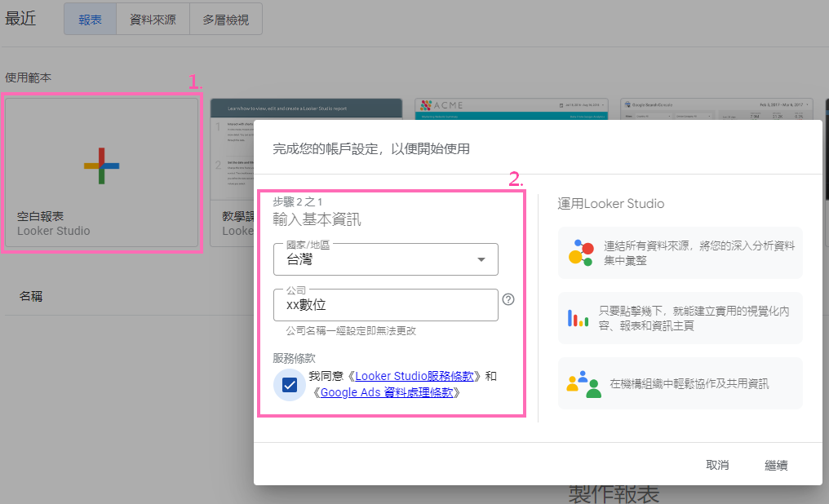Open the ACME template thumbnail
The image size is (829, 504).
click(512, 108)
